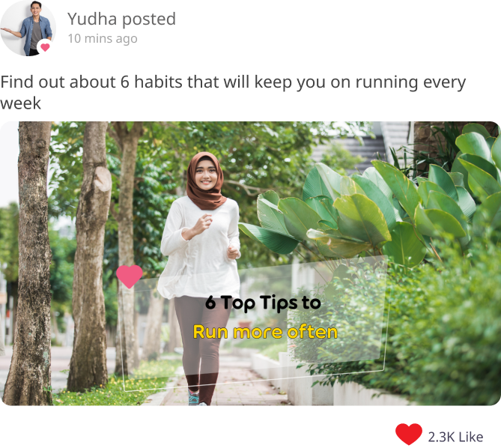The width and height of the screenshot is (501, 448).
Task: Open Yudha's profile picture
Action: click(28, 28)
